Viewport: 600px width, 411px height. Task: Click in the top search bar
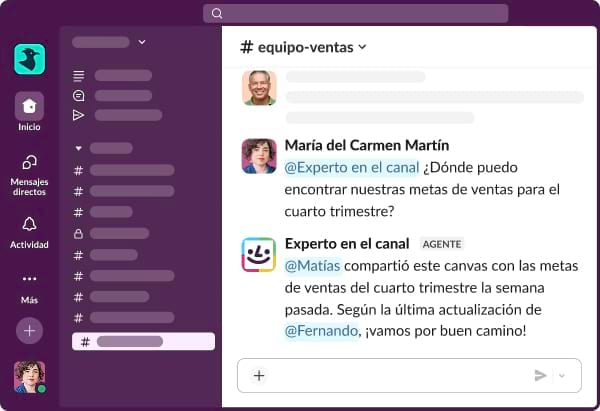(x=355, y=13)
